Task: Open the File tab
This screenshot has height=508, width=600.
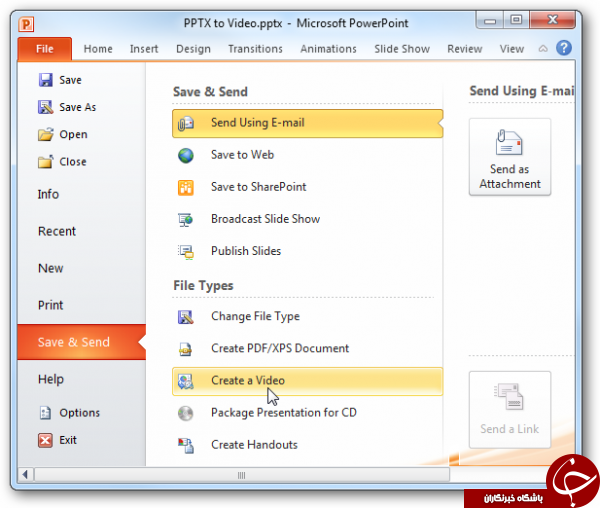Action: click(44, 49)
